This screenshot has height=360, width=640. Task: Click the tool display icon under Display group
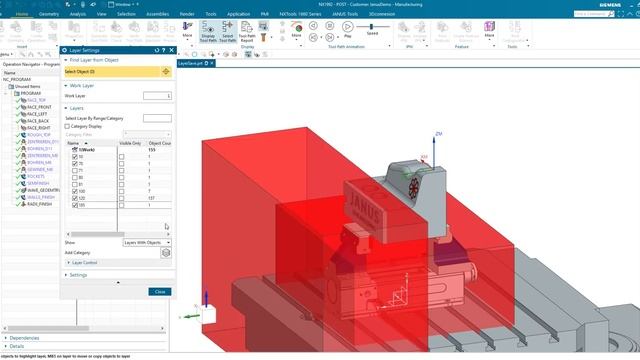[x=264, y=38]
